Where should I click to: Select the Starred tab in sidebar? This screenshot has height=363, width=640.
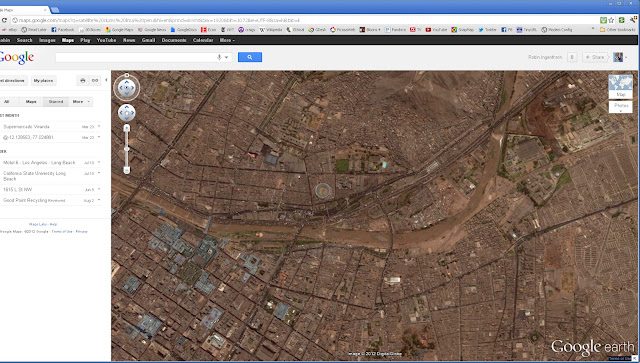pyautogui.click(x=56, y=102)
